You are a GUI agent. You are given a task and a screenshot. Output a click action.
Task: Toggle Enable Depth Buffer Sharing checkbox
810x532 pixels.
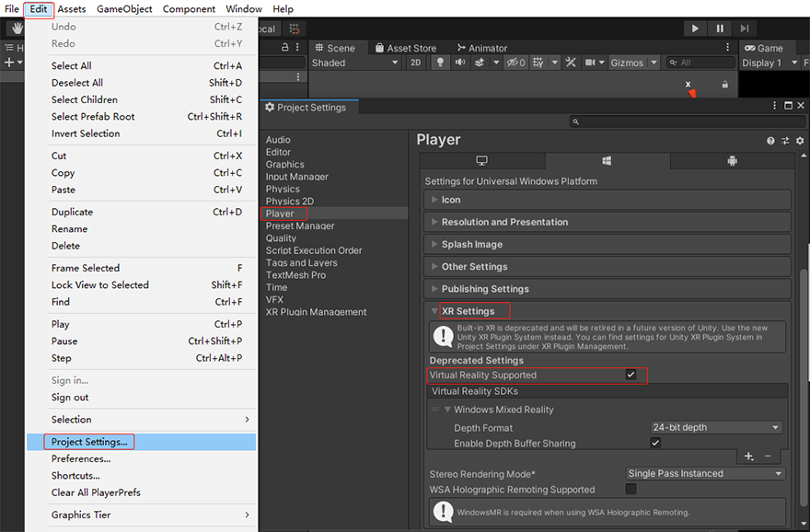coord(655,443)
